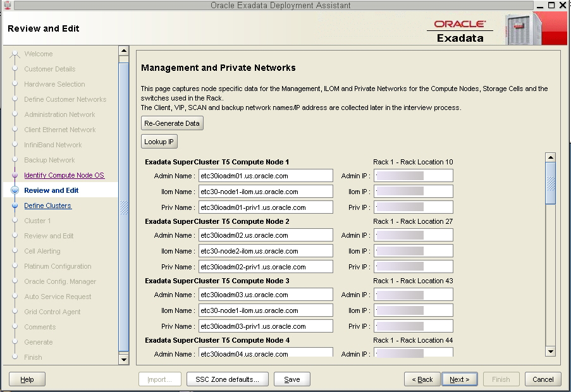Click the node list scrollbar down arrow
571x392 pixels.
(551, 352)
